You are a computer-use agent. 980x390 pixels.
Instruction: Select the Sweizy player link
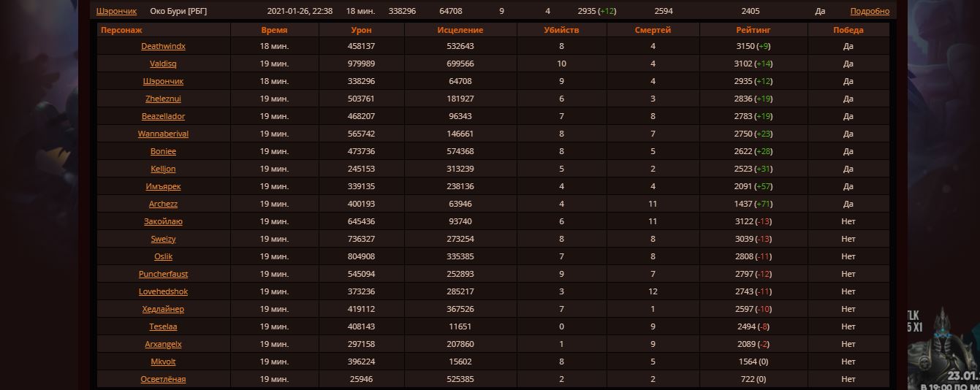[163, 239]
